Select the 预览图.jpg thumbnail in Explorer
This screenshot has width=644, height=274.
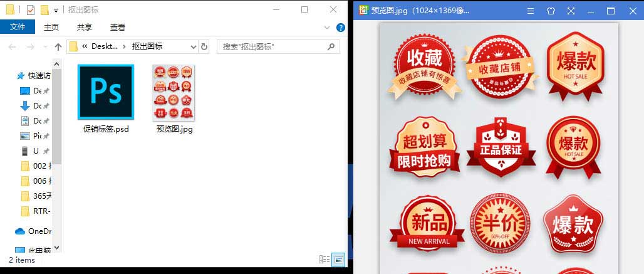pyautogui.click(x=174, y=92)
